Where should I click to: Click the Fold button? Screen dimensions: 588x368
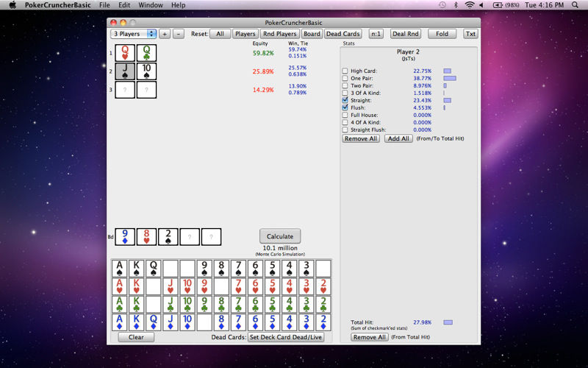click(442, 34)
